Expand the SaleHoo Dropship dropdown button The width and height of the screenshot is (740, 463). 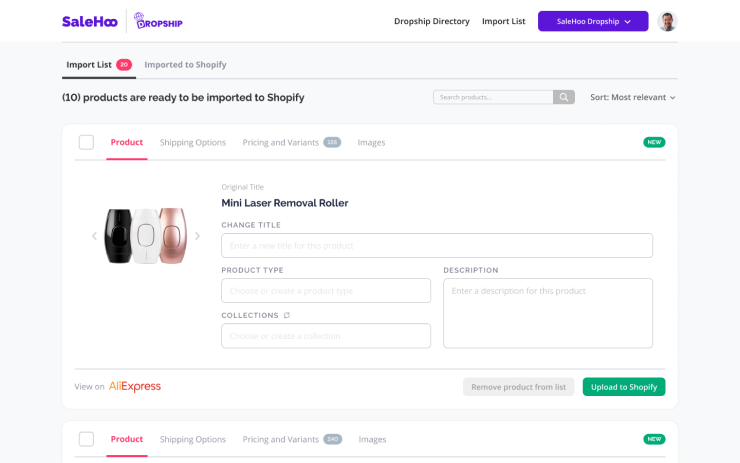(x=593, y=21)
